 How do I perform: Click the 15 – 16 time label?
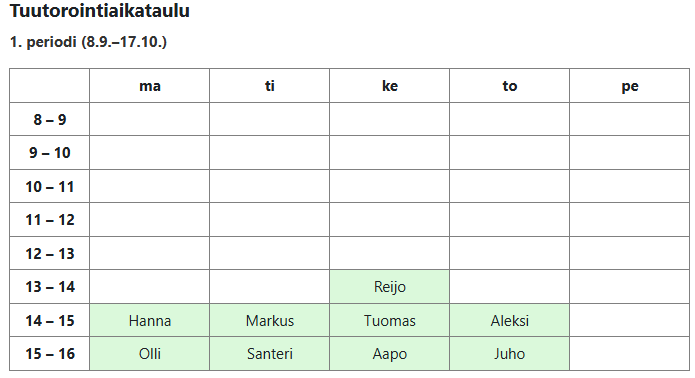tap(50, 354)
